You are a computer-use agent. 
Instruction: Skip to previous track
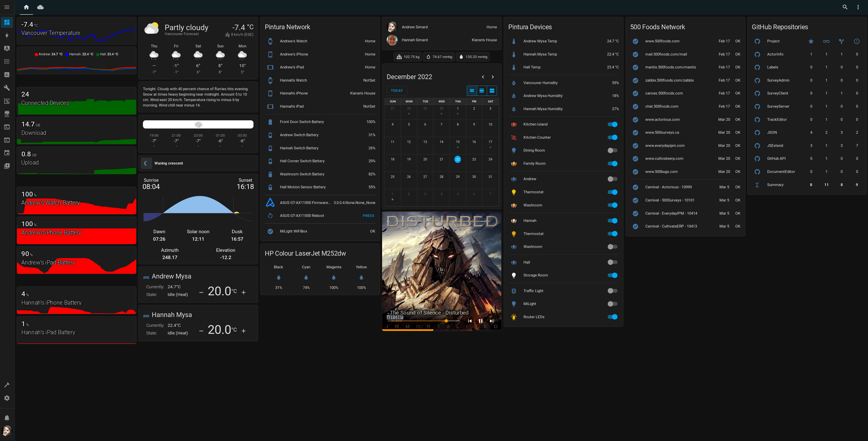(470, 321)
